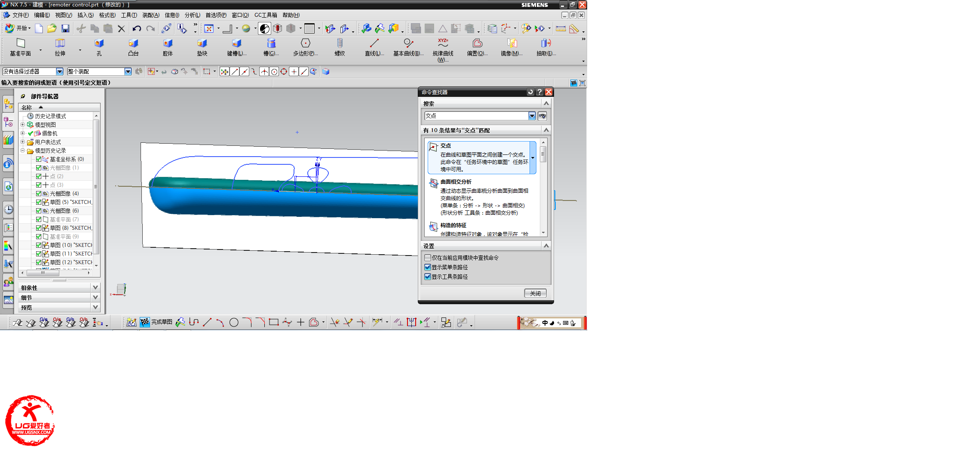
Task: Open the 编辑(E) menu
Action: pos(42,15)
